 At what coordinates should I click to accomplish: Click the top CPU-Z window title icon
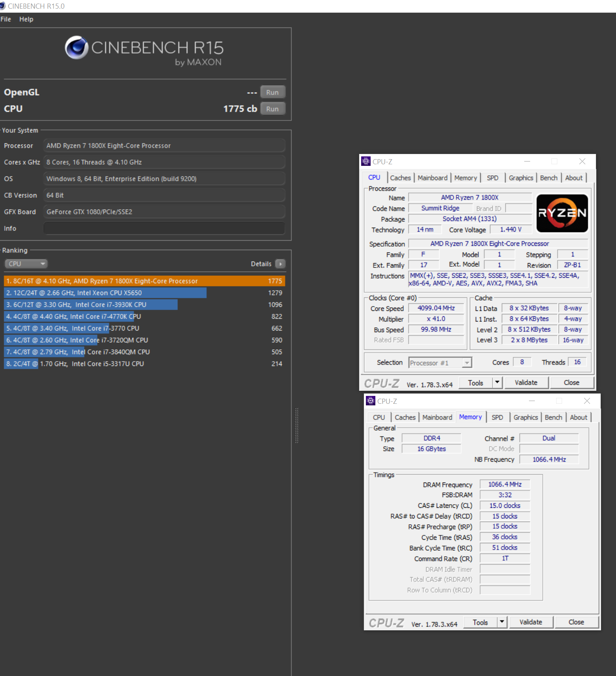click(366, 161)
